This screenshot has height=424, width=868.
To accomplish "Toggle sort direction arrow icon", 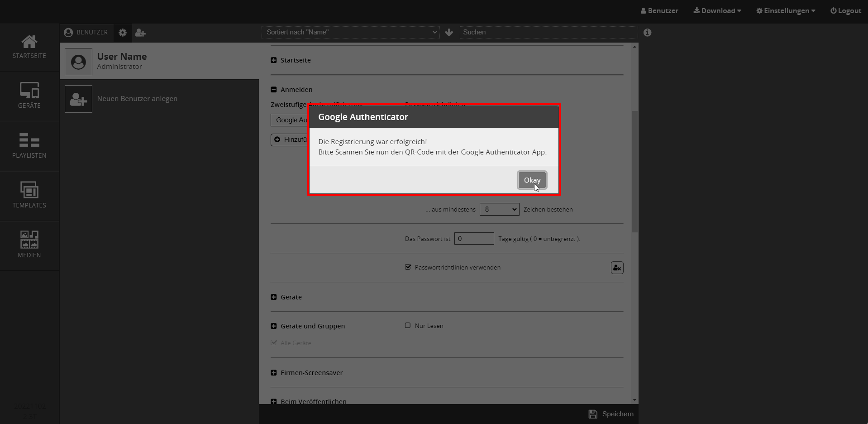I will point(449,32).
